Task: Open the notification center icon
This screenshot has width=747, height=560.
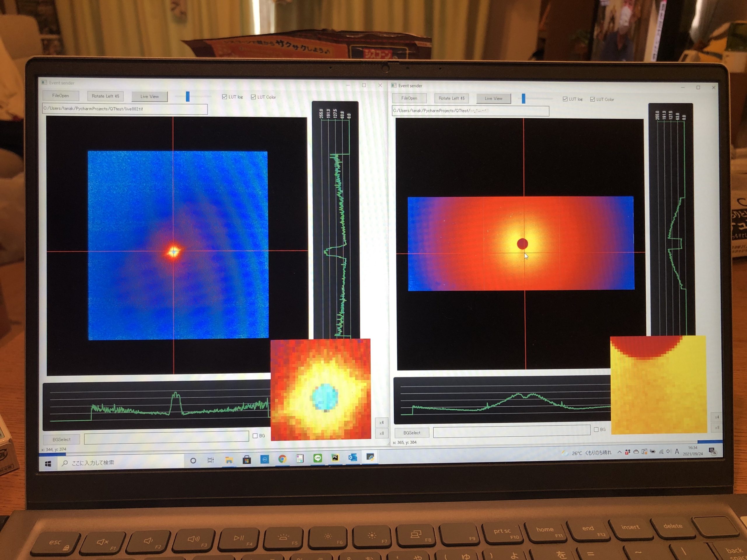Action: [712, 451]
